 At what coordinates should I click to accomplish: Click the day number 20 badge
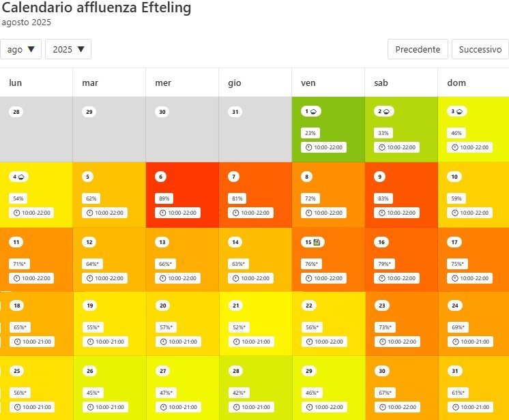pyautogui.click(x=162, y=305)
